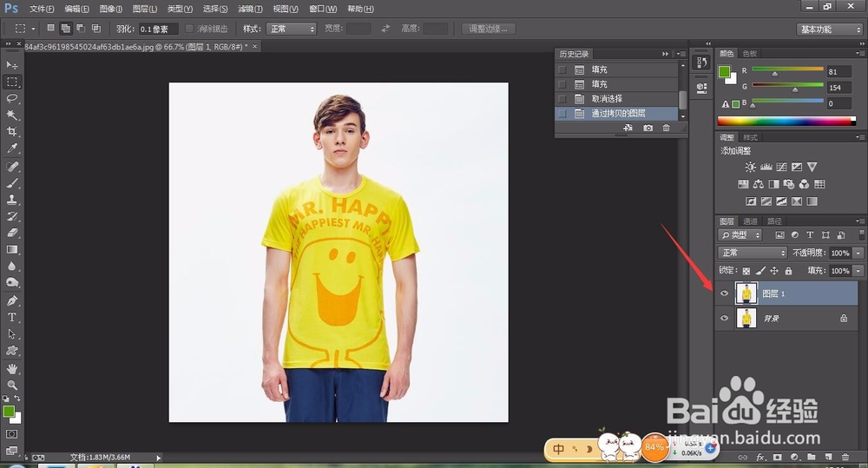Switch to the 样式 styles tab
868x468 pixels.
click(750, 137)
